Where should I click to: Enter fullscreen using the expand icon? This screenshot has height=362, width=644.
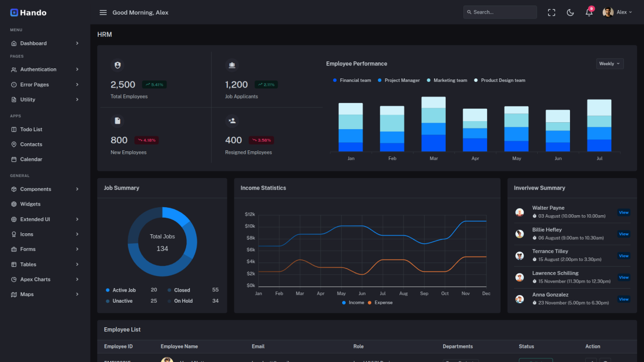click(x=551, y=12)
